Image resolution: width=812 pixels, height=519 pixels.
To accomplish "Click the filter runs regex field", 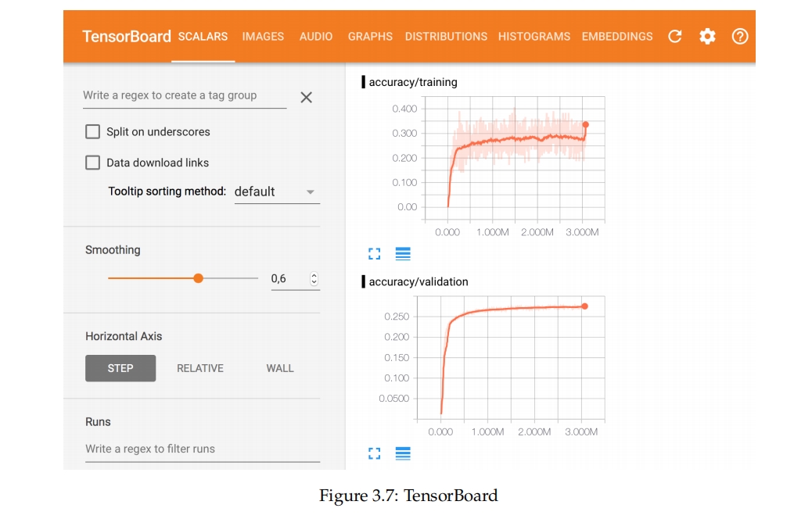I will [203, 449].
